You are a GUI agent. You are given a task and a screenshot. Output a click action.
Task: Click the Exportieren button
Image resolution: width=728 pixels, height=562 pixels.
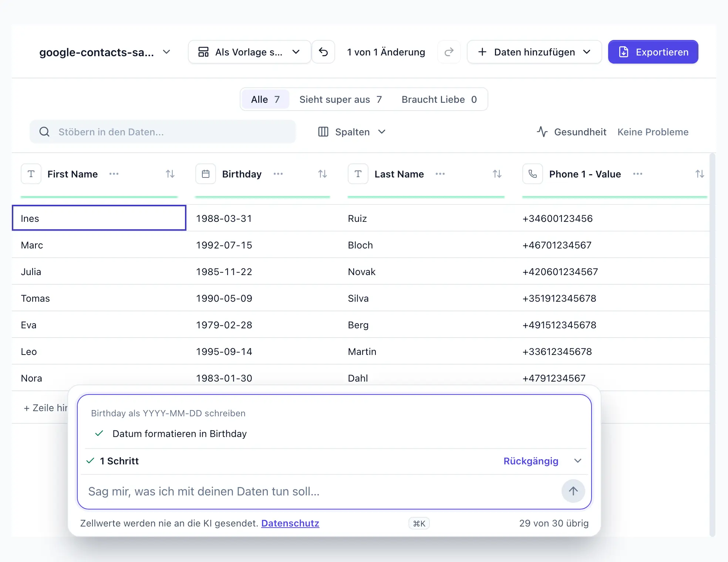(x=653, y=52)
